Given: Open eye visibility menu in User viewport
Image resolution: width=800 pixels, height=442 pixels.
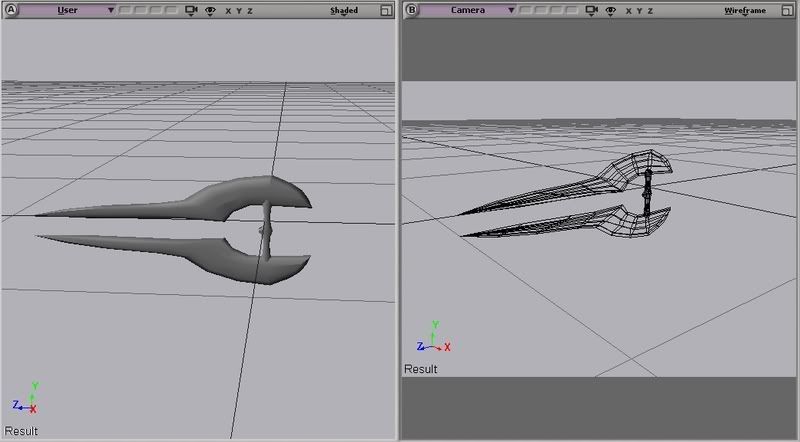Looking at the screenshot, I should tap(210, 11).
